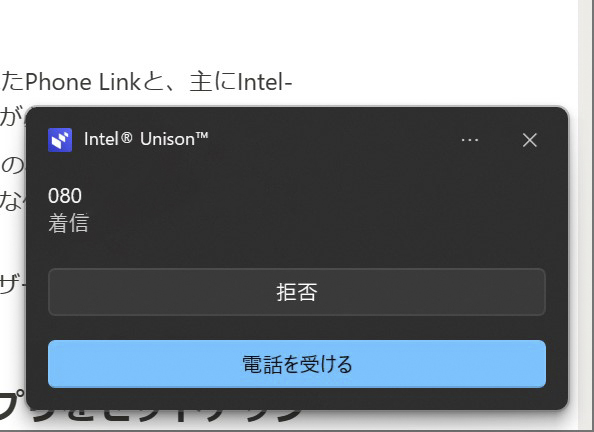The height and width of the screenshot is (432, 594).
Task: Click the 主に text in the article
Action: 213,82
